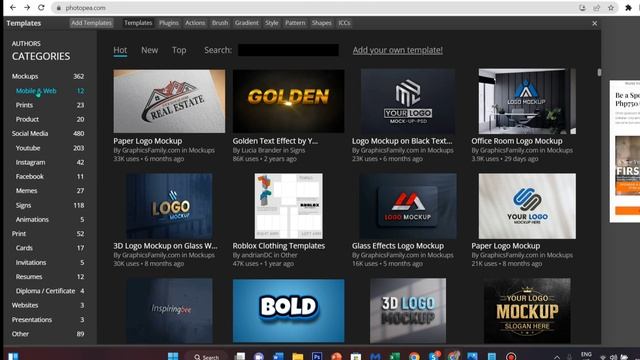
Task: Open the 'Add your own template!' link
Action: click(x=398, y=50)
